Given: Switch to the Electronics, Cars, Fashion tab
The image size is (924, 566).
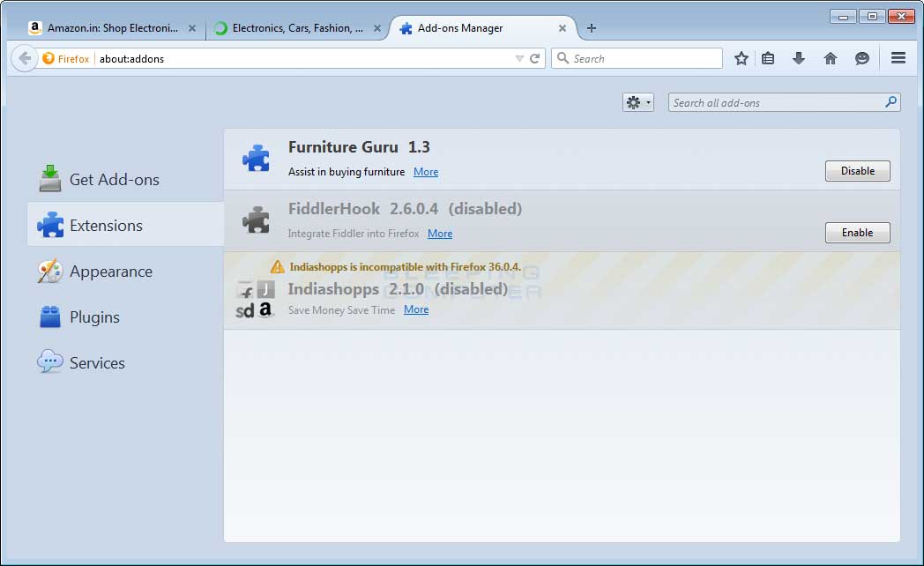Looking at the screenshot, I should coord(298,27).
